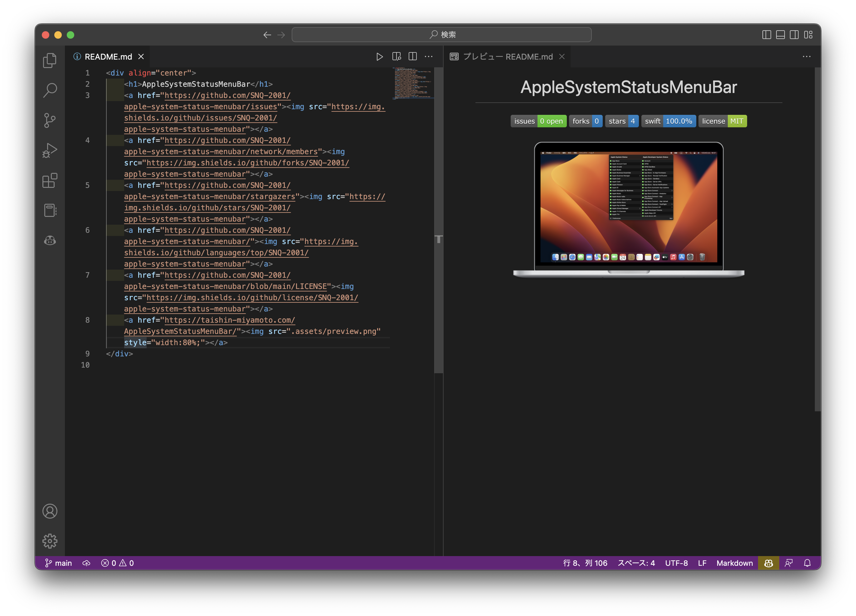Close the README.md editor tab
Image resolution: width=856 pixels, height=616 pixels.
(x=141, y=56)
